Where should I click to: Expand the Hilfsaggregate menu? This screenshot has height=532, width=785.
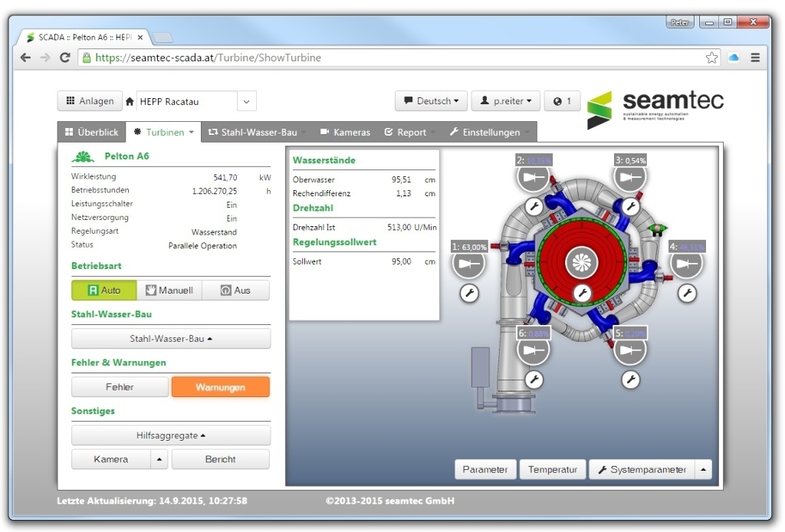click(171, 435)
